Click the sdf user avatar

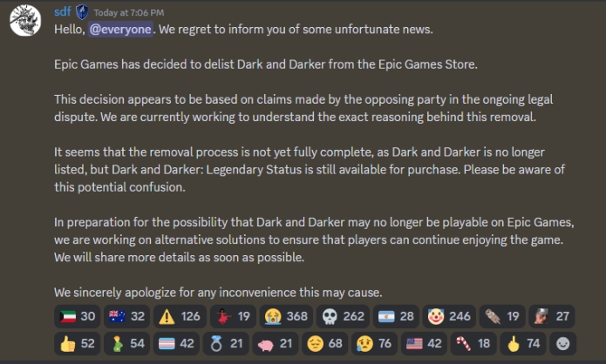pyautogui.click(x=25, y=20)
